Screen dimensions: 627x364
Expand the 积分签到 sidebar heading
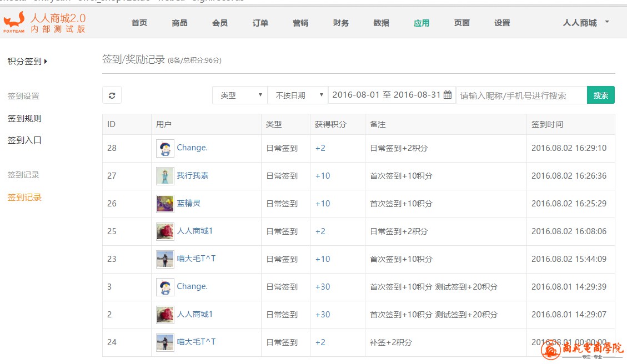point(27,62)
